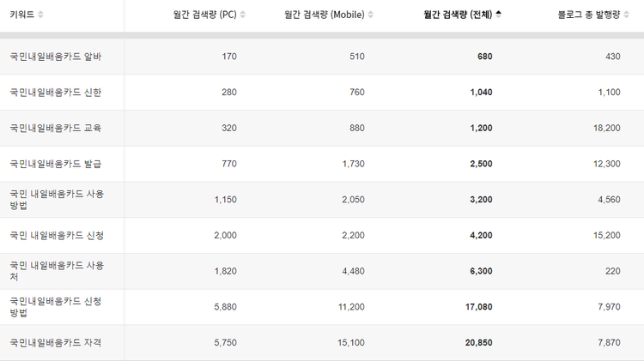
Task: Click Mobile search value 2,200
Action: 353,236
